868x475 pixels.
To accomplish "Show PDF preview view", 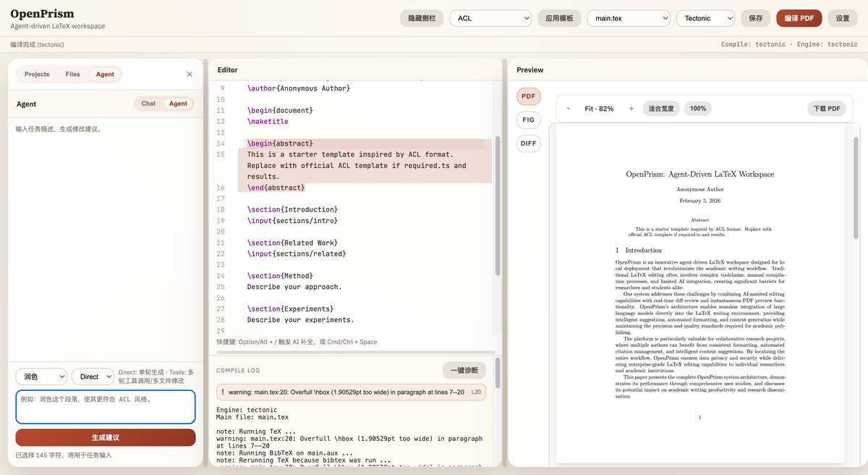I will 529,96.
